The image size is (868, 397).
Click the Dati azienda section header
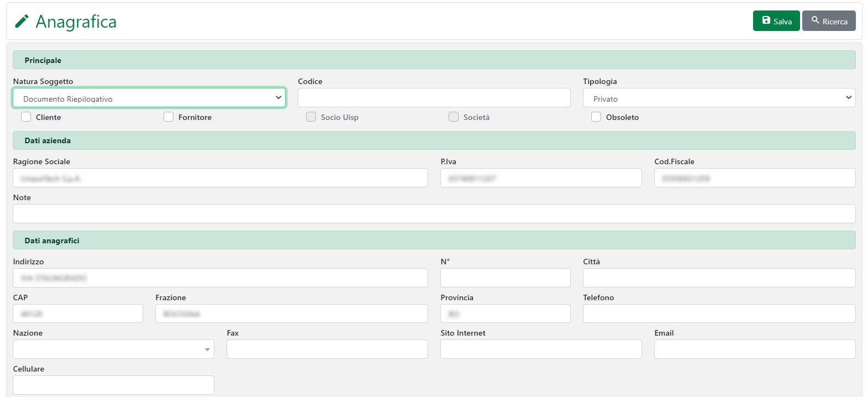point(434,140)
